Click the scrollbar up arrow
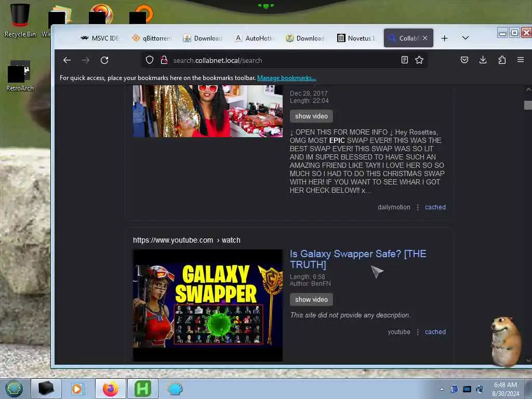The height and width of the screenshot is (399, 532). (x=528, y=89)
